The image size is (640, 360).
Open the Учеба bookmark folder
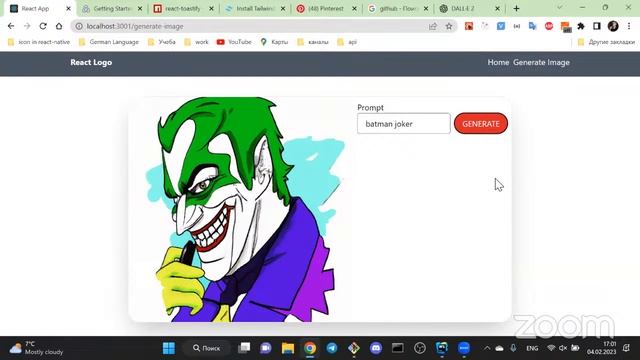coord(162,42)
